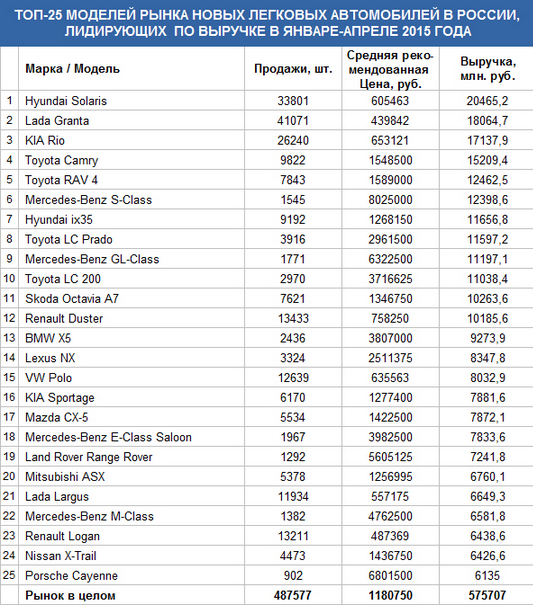The height and width of the screenshot is (605, 533).
Task: Select GL-Class price 6322500
Action: pyautogui.click(x=390, y=259)
